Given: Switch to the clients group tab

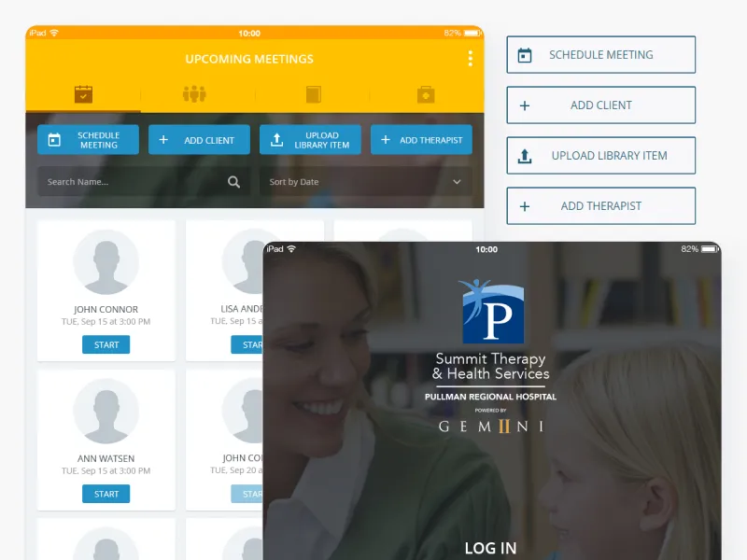Looking at the screenshot, I should pos(194,94).
